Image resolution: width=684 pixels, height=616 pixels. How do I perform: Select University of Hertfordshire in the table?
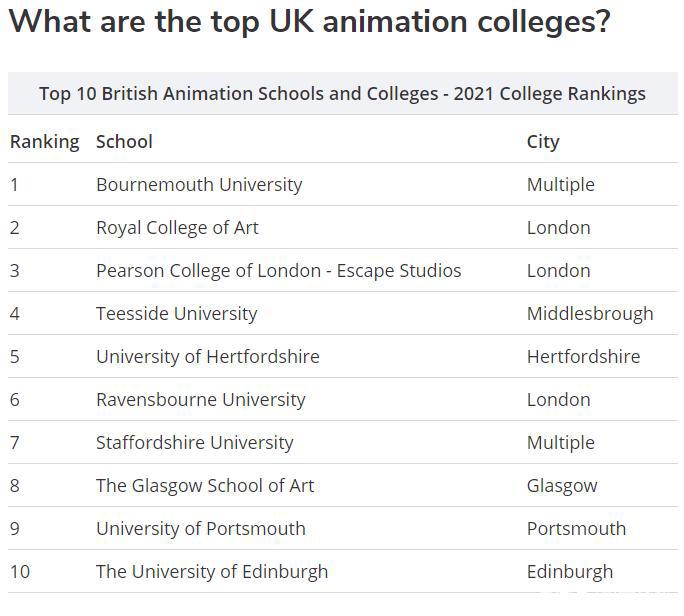point(207,357)
